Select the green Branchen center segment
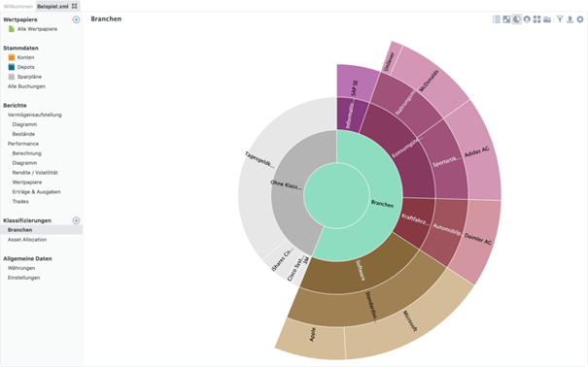588x367 pixels. point(336,195)
